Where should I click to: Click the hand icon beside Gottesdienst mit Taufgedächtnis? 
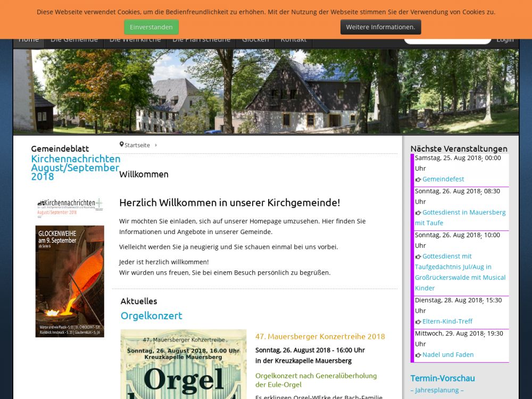point(418,257)
